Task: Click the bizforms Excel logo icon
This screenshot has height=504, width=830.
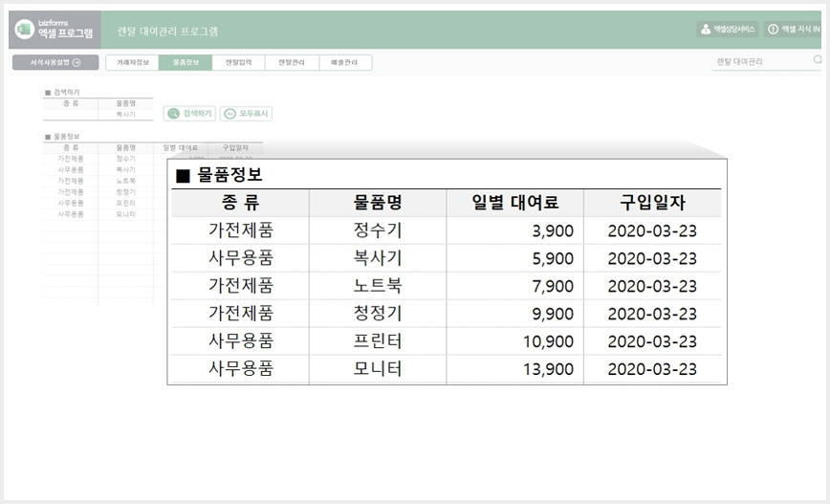Action: coord(24,30)
